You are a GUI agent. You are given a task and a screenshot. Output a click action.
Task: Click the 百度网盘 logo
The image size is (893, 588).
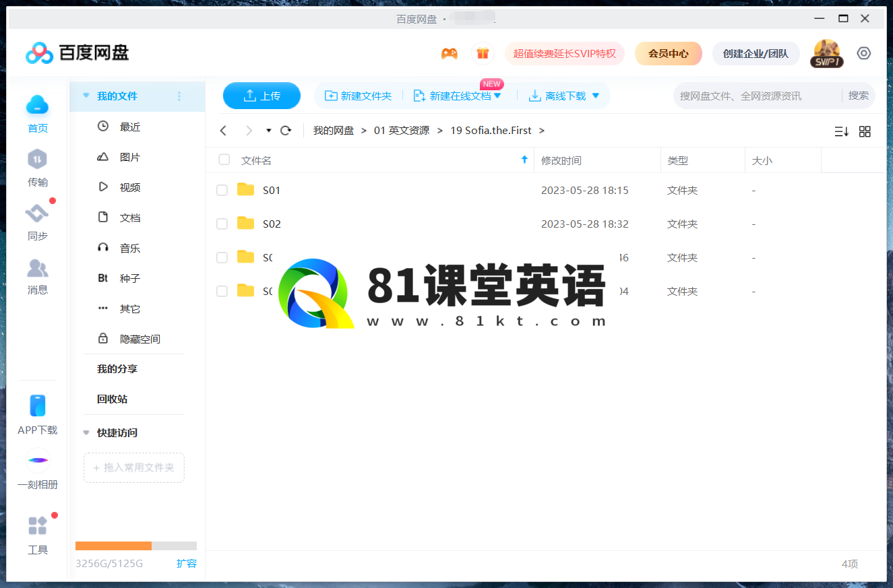click(77, 53)
